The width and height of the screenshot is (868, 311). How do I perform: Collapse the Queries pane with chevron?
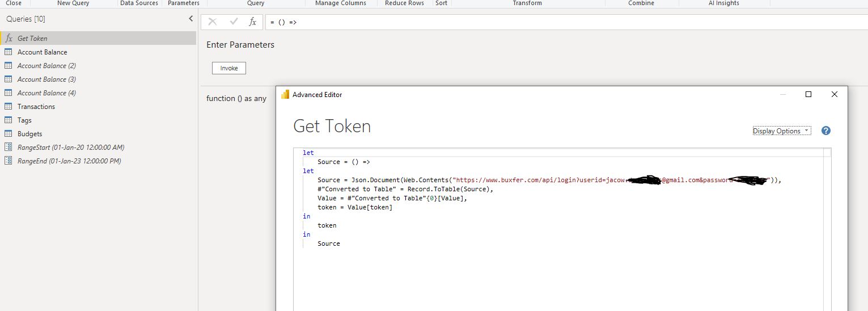click(190, 19)
